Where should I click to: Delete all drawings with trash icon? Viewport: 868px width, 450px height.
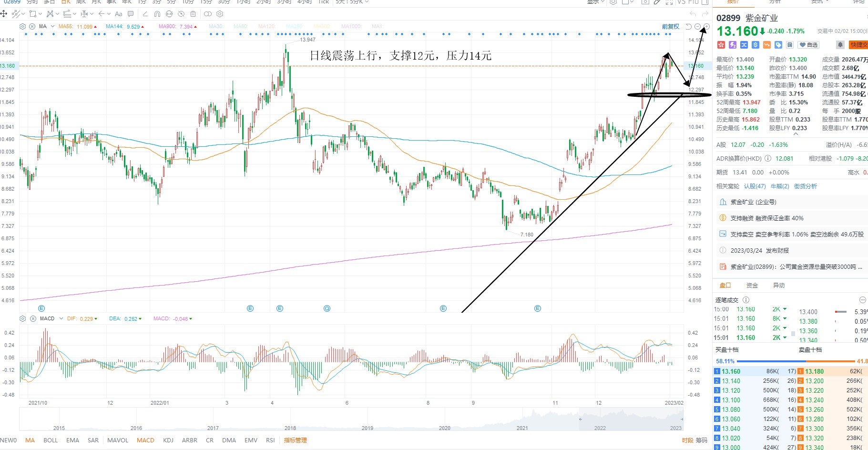(x=193, y=14)
